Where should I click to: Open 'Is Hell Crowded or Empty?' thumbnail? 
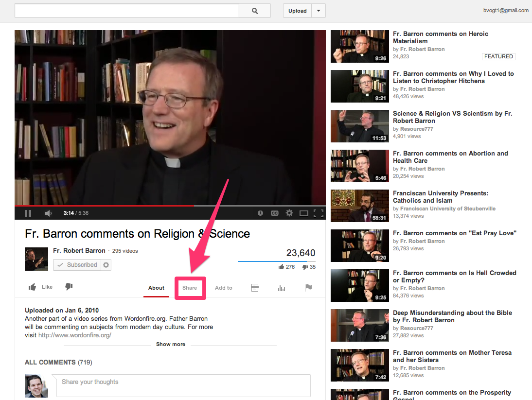click(360, 285)
